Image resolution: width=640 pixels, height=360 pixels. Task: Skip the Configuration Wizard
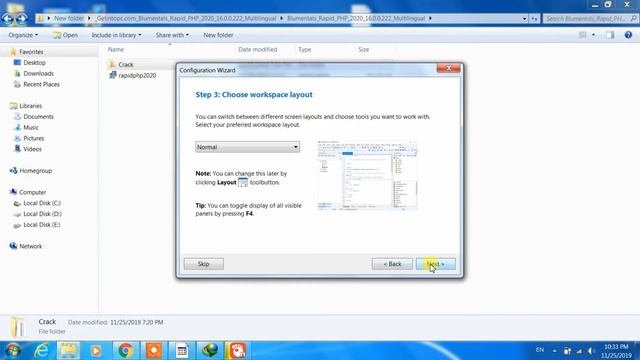click(x=204, y=264)
